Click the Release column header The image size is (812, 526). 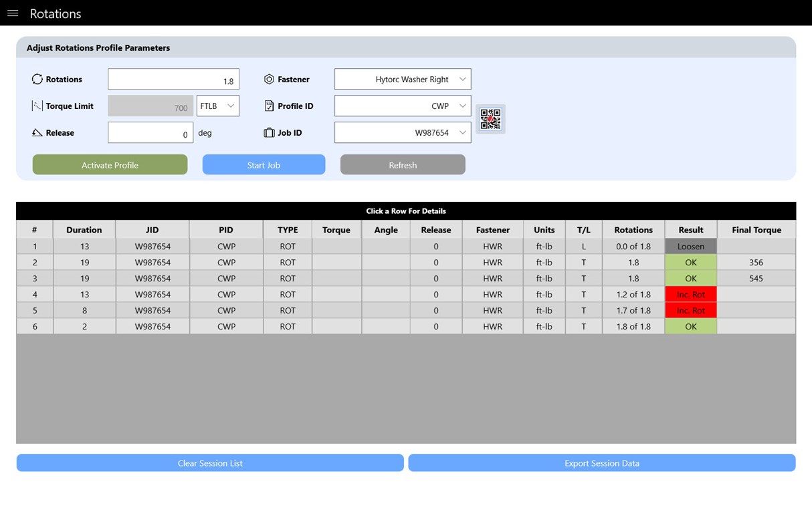point(436,229)
